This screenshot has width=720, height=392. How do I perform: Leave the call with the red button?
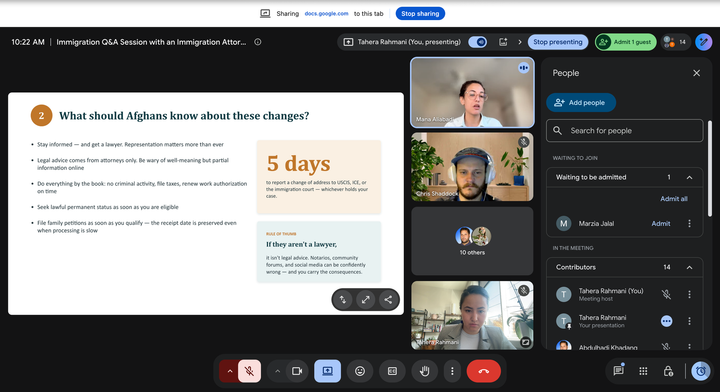click(484, 371)
